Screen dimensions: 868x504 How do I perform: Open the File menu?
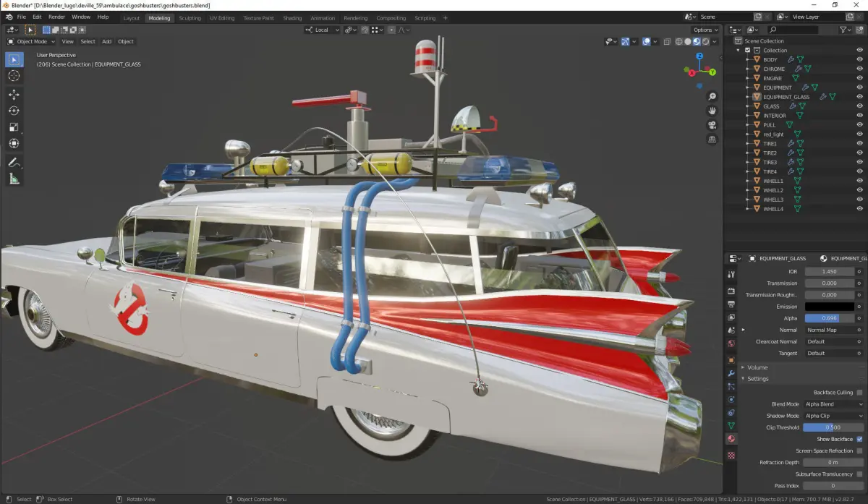(21, 17)
